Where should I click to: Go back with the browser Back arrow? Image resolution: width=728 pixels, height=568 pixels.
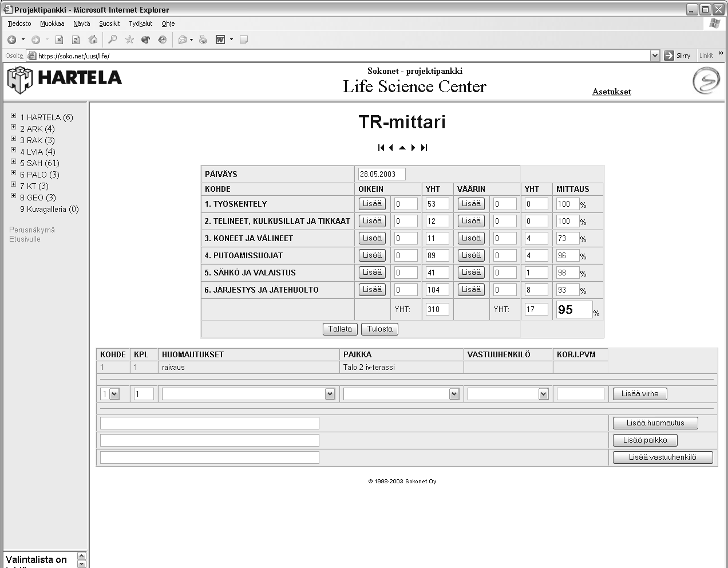(11, 40)
